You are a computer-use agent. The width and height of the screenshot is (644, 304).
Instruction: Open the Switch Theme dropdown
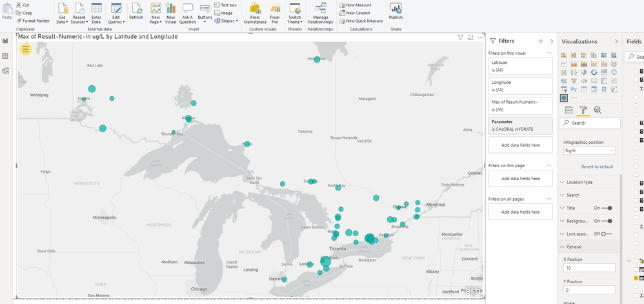295,13
